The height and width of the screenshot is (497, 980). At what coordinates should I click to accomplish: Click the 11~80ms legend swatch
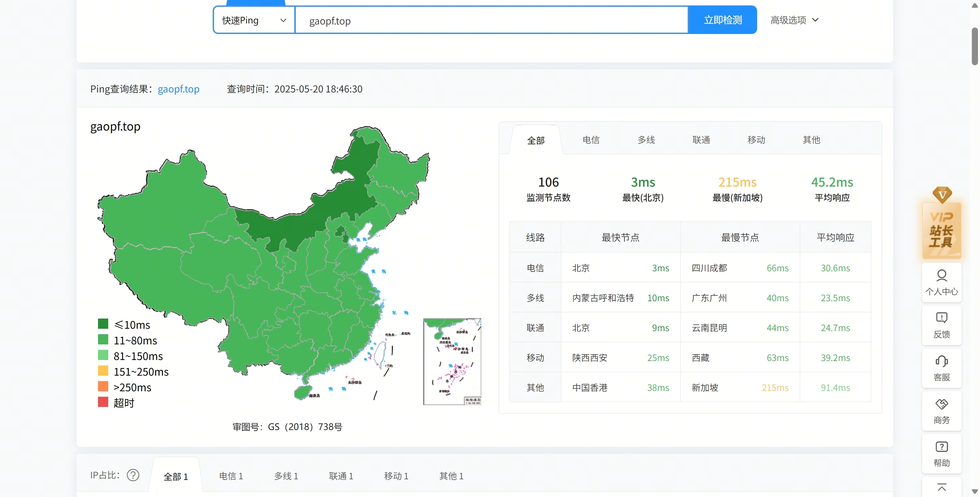[103, 339]
